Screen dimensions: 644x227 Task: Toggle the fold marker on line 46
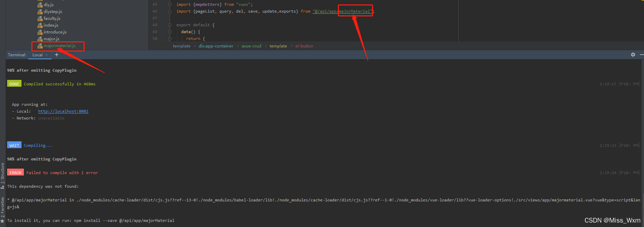[170, 11]
